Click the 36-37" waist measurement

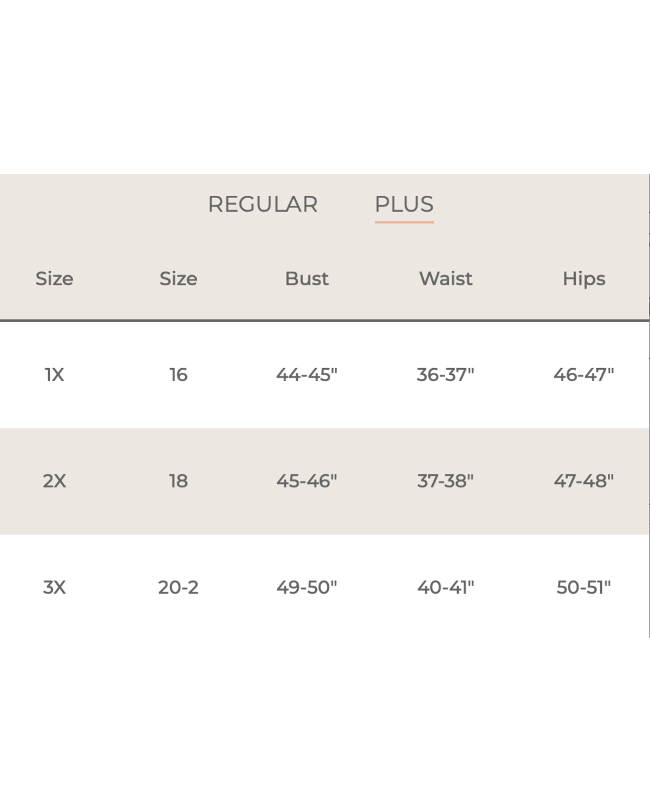[445, 375]
